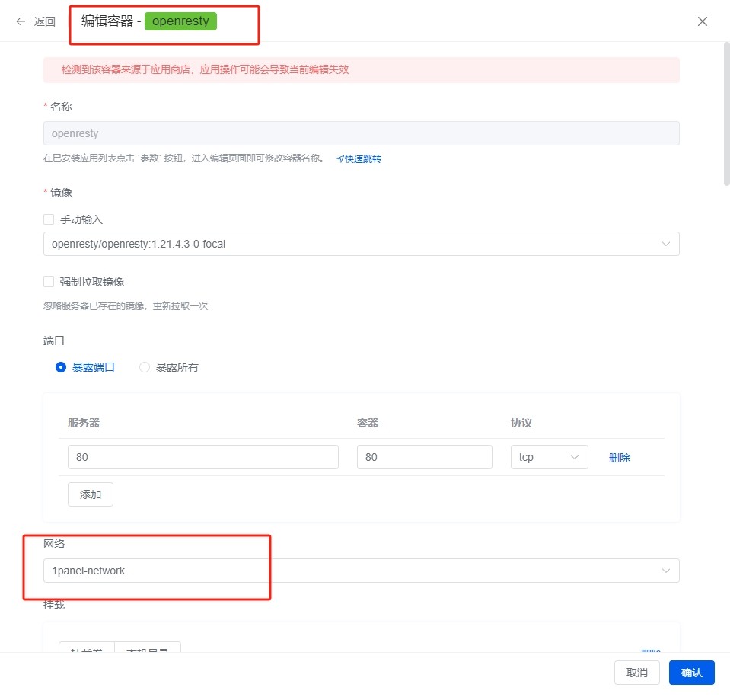Viewport: 730px width, 700px height.
Task: Delete the port 80 mapping row
Action: pos(619,457)
